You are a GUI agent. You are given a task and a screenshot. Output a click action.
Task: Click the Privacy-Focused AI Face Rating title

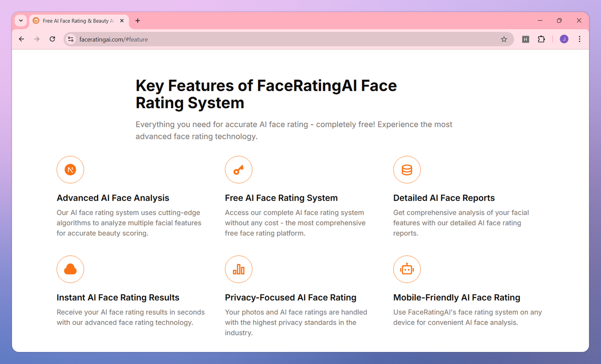[290, 297]
